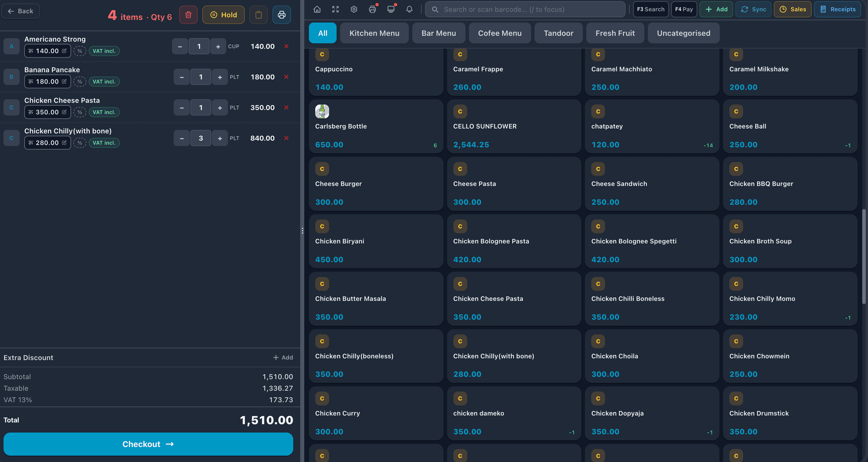Remove Chicken Cheese Pasta line with X
This screenshot has width=868, height=462.
[286, 107]
